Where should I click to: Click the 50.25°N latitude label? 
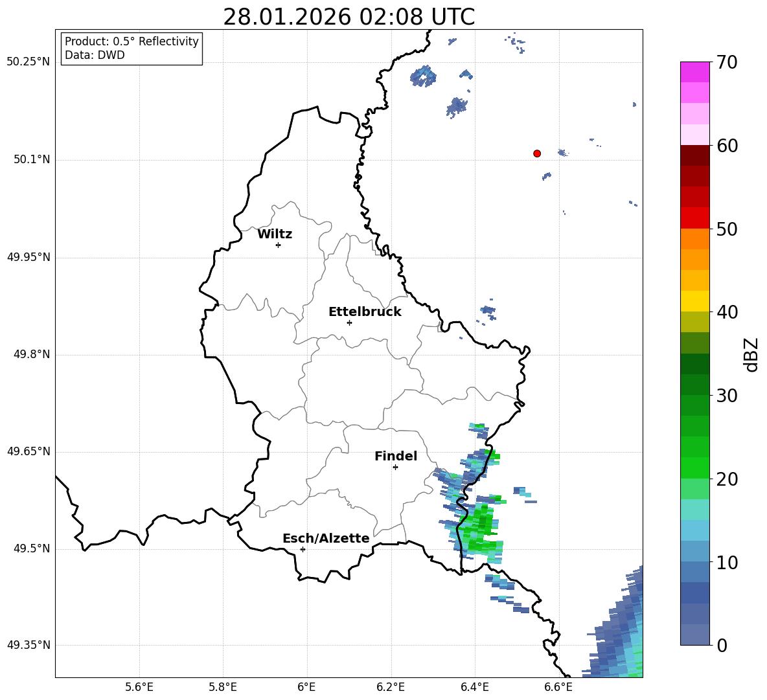pos(29,62)
